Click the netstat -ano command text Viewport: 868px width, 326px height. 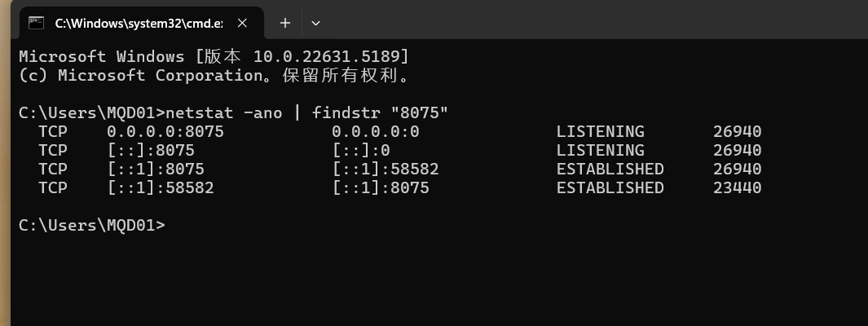[223, 113]
